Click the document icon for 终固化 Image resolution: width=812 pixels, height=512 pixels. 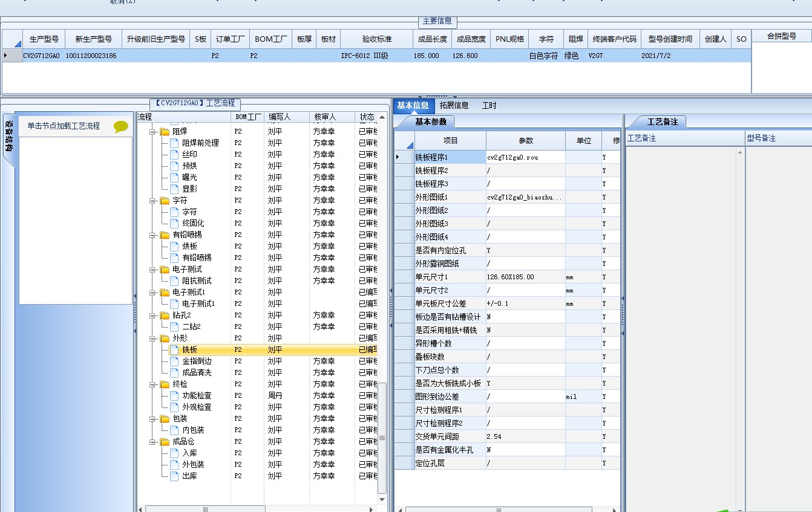tap(175, 223)
